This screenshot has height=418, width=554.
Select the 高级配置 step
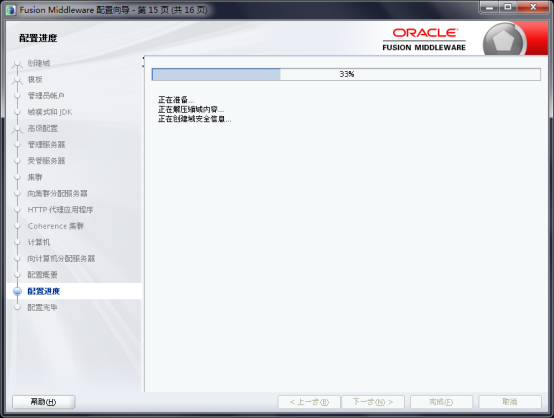(x=43, y=128)
